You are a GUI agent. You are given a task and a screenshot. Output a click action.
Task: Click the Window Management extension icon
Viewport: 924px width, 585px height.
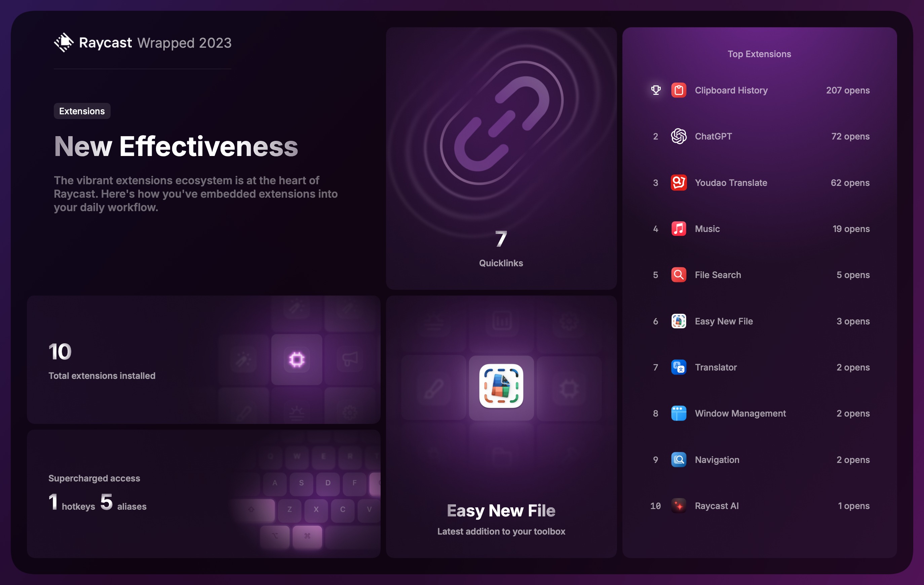pyautogui.click(x=679, y=413)
